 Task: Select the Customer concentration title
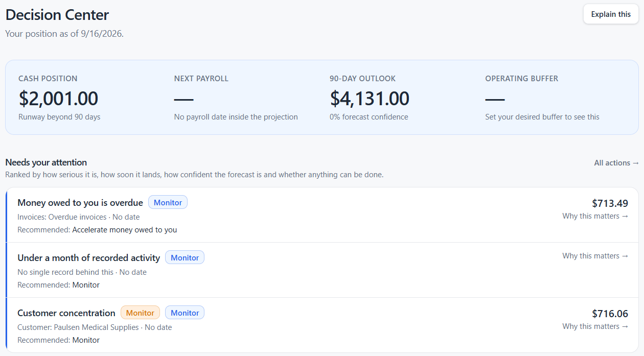click(66, 313)
